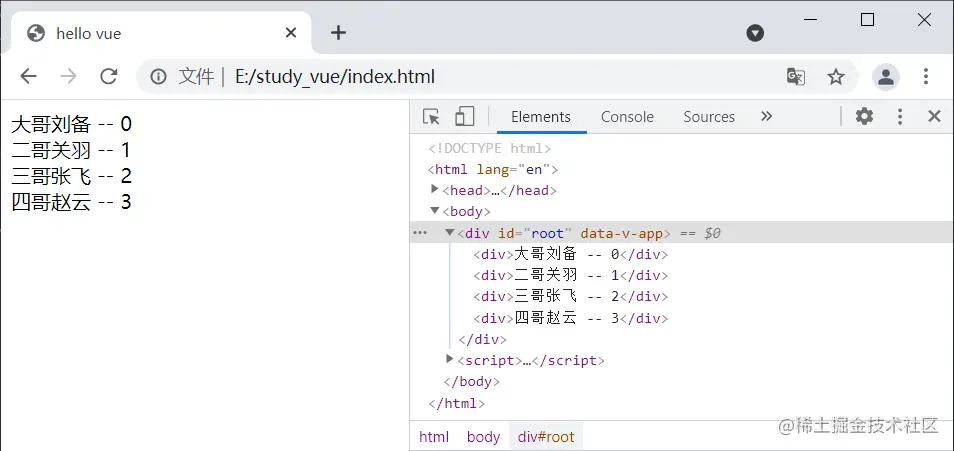This screenshot has width=954, height=451.
Task: Toggle the device toolbar in DevTools
Action: tap(464, 116)
